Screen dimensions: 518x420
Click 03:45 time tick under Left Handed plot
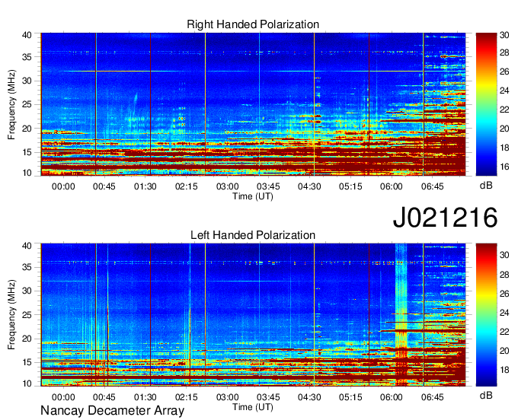pos(268,397)
